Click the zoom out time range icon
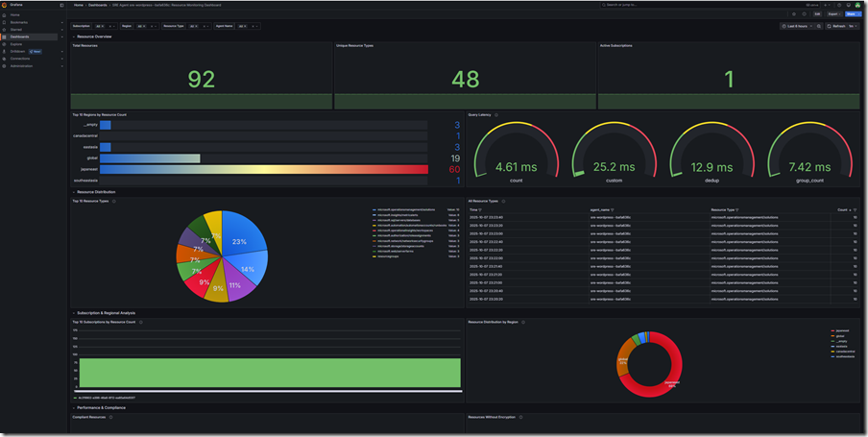868x437 pixels. click(819, 26)
